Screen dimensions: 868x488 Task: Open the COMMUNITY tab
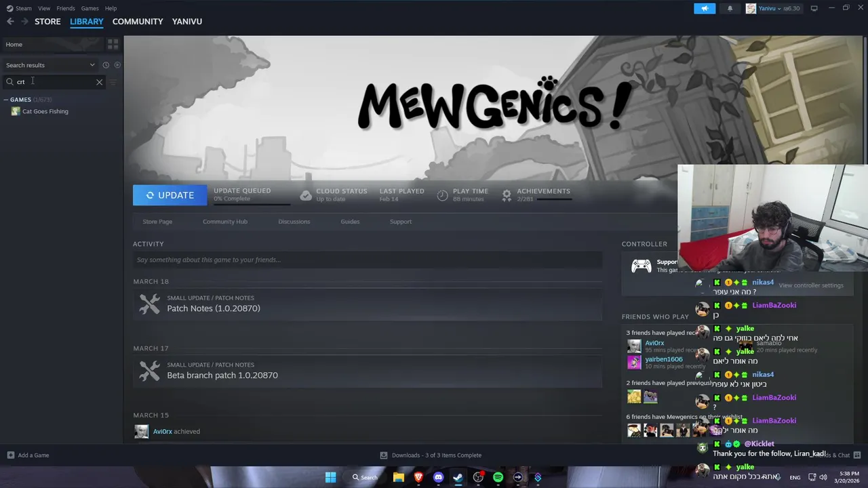(138, 22)
